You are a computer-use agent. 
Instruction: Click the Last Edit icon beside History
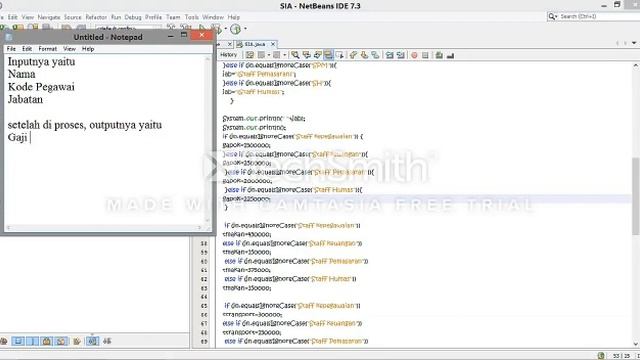point(250,55)
